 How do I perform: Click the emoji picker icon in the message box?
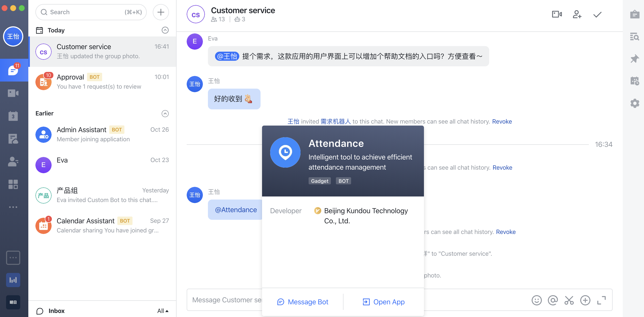(x=536, y=300)
